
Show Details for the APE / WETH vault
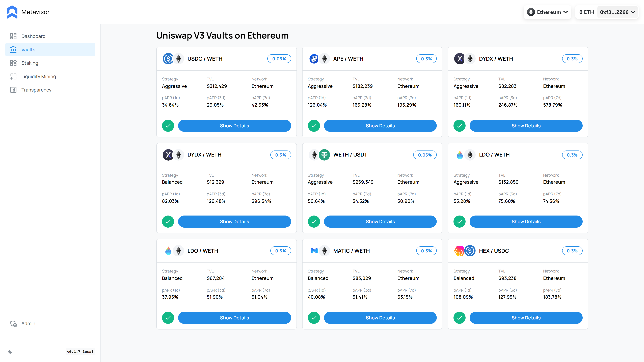380,126
